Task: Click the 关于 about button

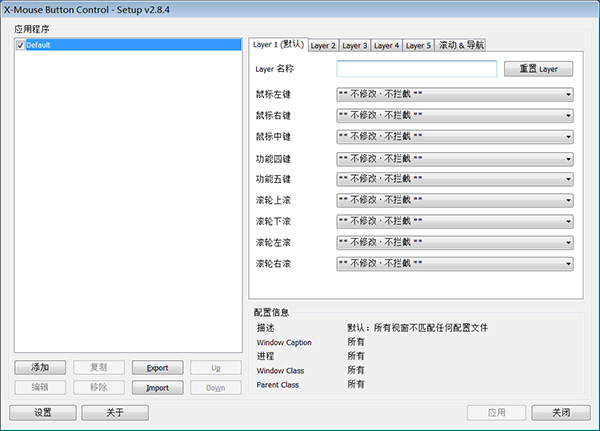Action: 115,413
